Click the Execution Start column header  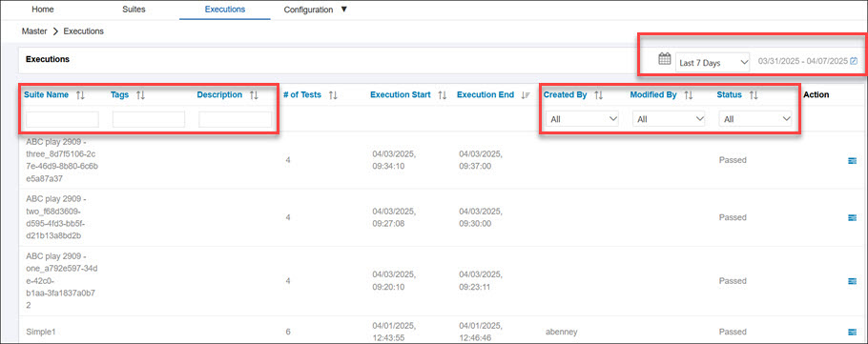pyautogui.click(x=401, y=94)
